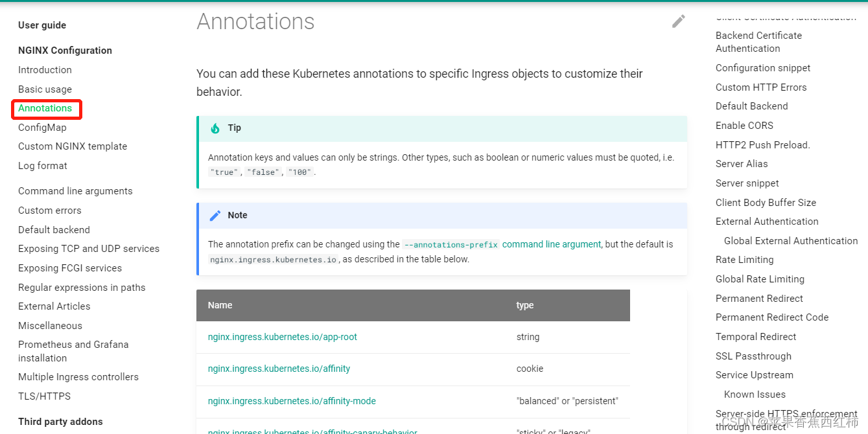Open the nginx.ingress.kubernetes.io/affinity annotation link
This screenshot has width=868, height=434.
coord(279,369)
